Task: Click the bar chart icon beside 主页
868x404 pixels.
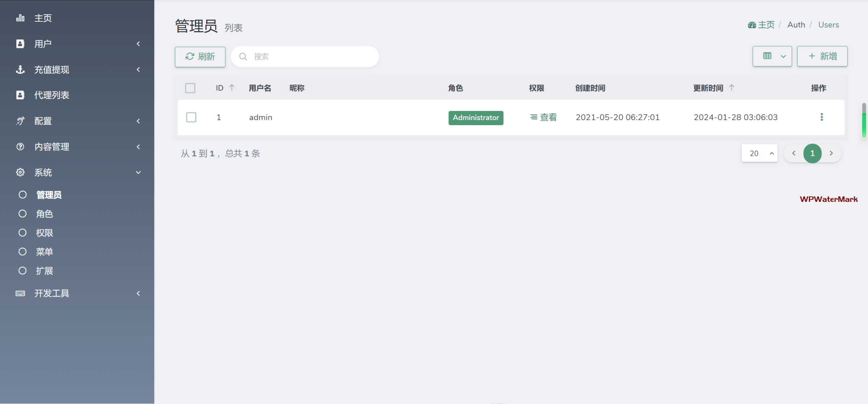Action: click(20, 18)
